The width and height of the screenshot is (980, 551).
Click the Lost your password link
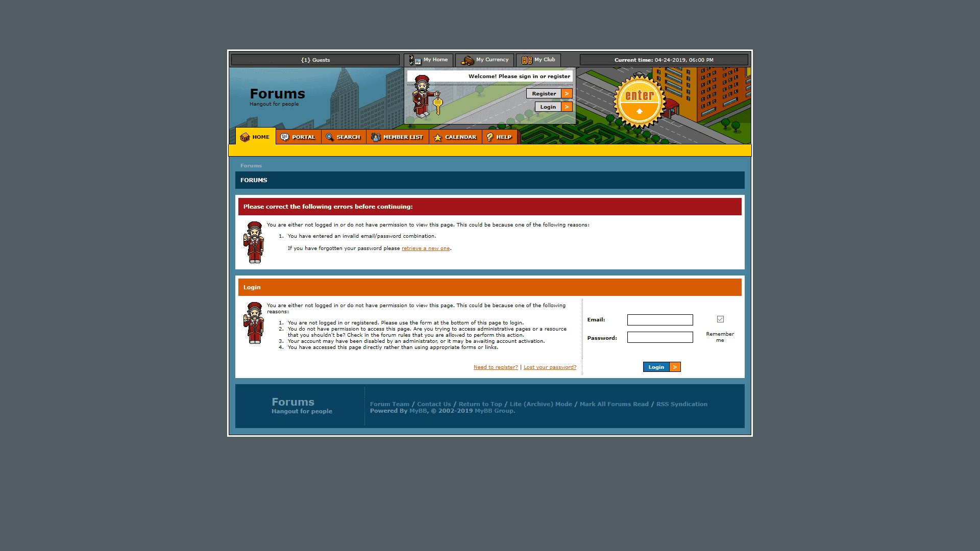[550, 367]
